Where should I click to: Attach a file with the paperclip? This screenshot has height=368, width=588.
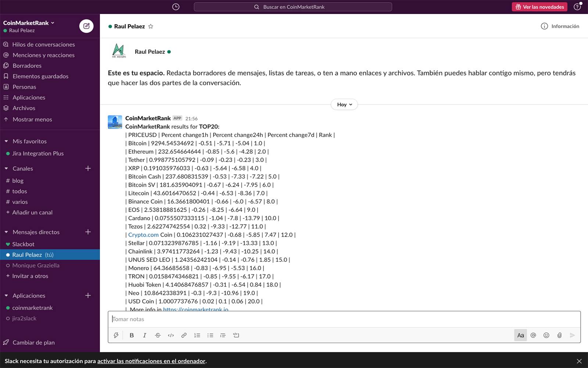click(559, 335)
